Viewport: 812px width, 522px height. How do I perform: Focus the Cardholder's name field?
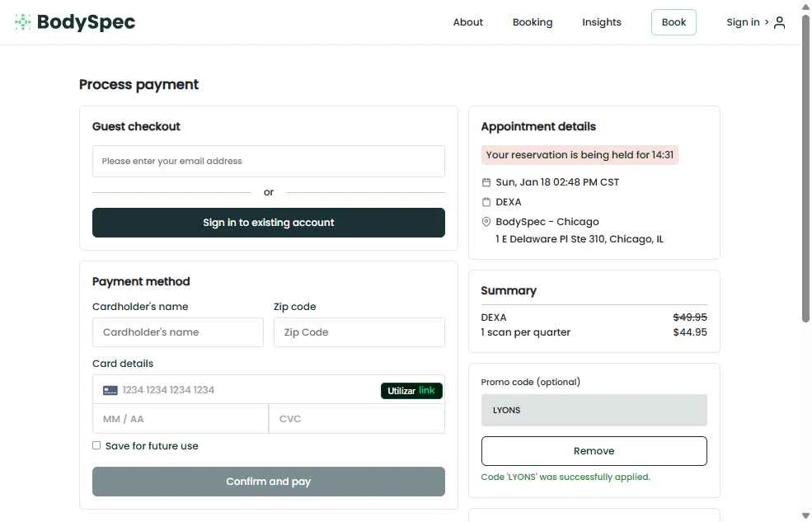[177, 332]
